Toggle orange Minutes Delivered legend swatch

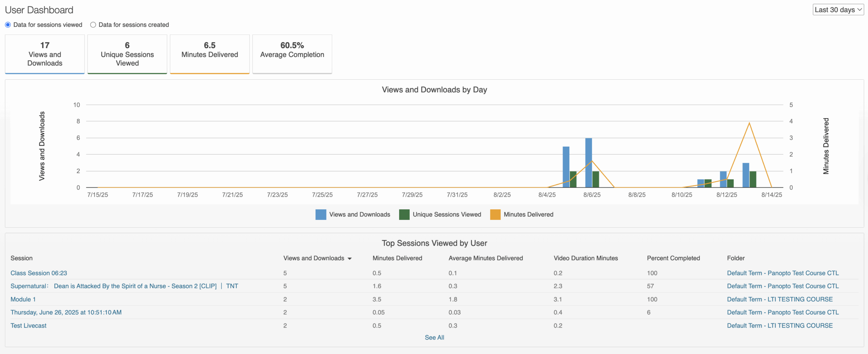coord(495,214)
